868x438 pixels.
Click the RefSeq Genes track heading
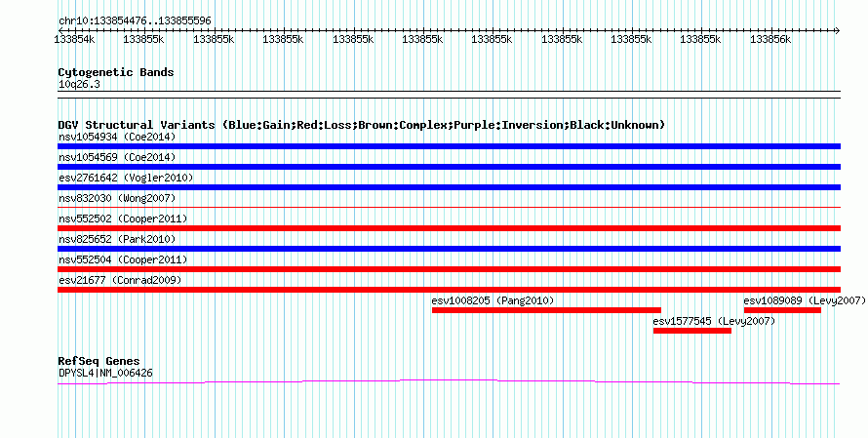tap(99, 361)
